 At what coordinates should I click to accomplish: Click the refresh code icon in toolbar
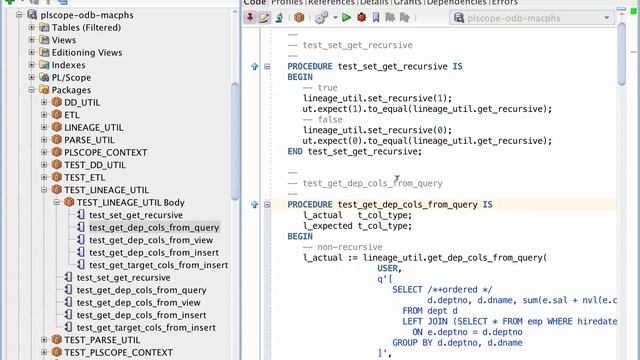[279, 18]
